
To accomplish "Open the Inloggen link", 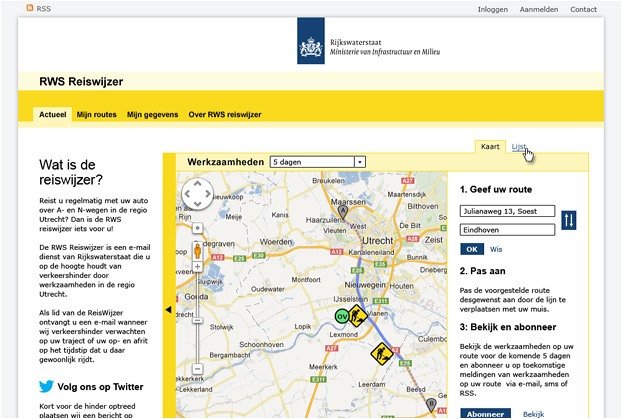I will 493,10.
